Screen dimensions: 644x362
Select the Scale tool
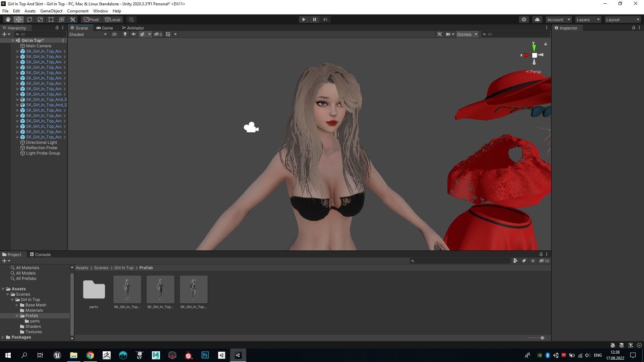click(40, 19)
